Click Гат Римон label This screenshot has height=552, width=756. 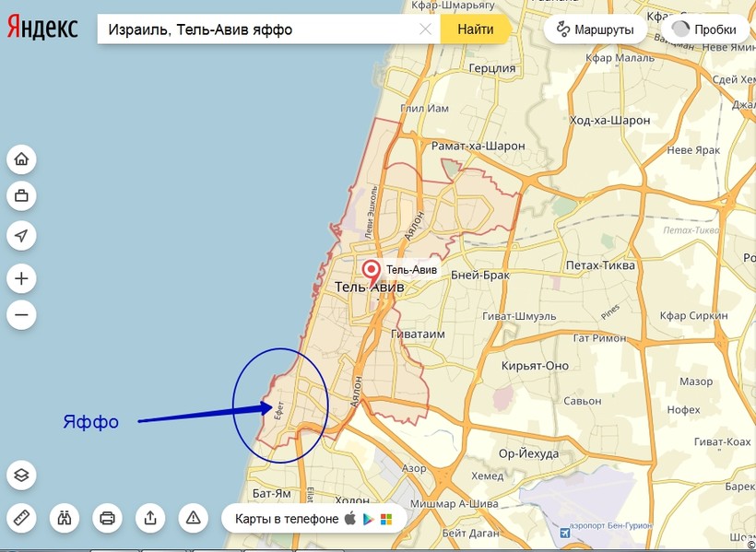(599, 338)
